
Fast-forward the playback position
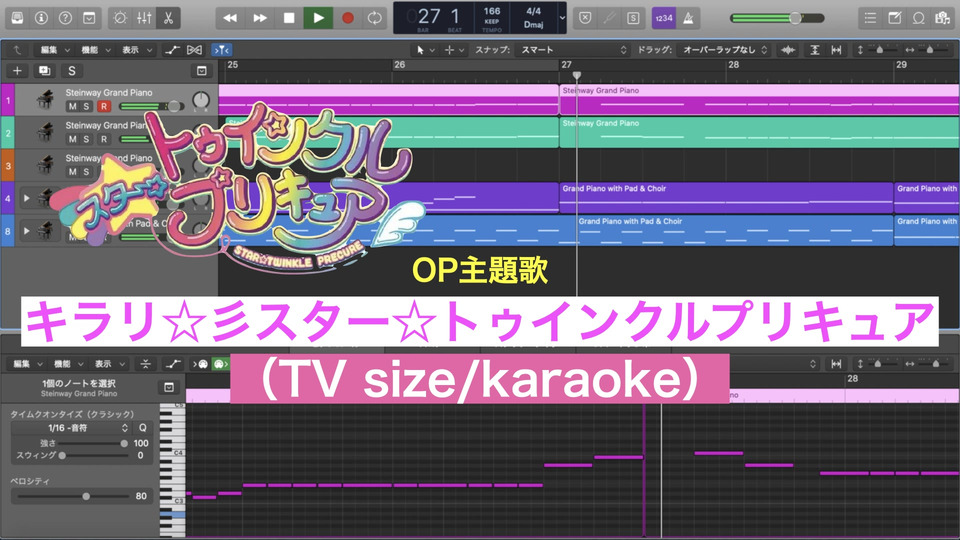click(260, 18)
